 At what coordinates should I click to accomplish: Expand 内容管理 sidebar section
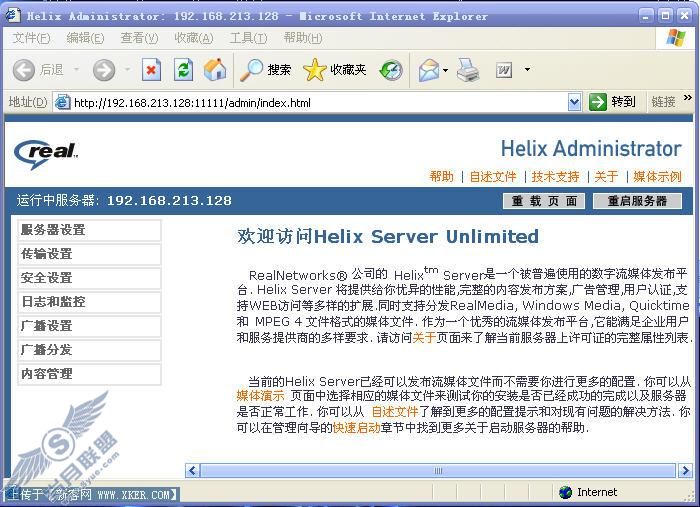[x=89, y=374]
